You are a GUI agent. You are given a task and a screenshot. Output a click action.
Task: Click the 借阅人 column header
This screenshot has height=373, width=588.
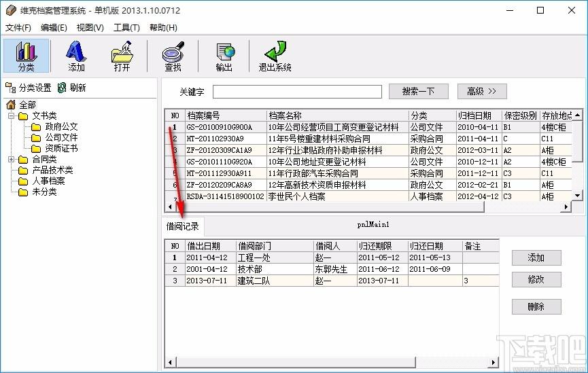tap(335, 246)
